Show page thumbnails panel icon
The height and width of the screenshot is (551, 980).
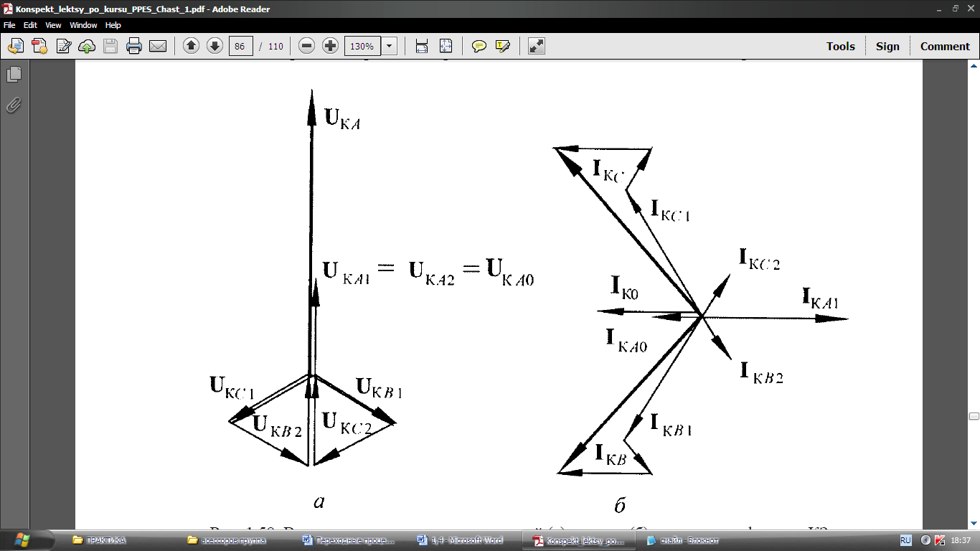tap(14, 74)
